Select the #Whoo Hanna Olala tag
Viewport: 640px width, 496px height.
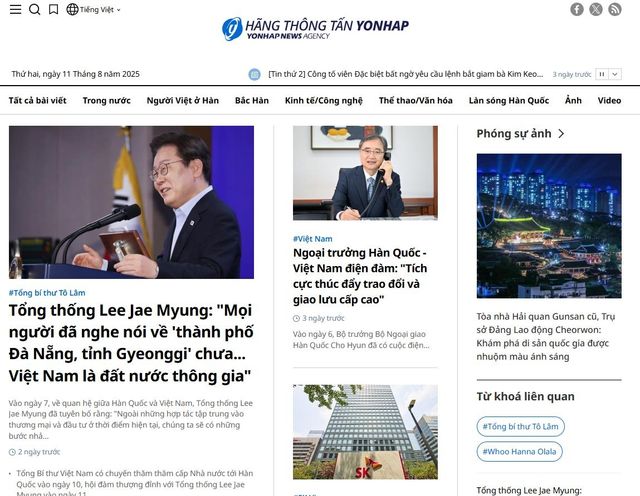[519, 452]
